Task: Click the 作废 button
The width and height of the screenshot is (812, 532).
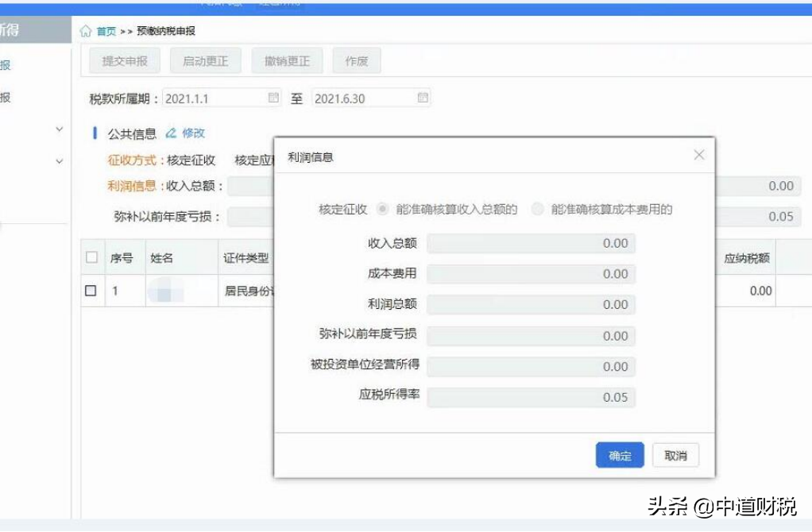Action: click(x=357, y=60)
